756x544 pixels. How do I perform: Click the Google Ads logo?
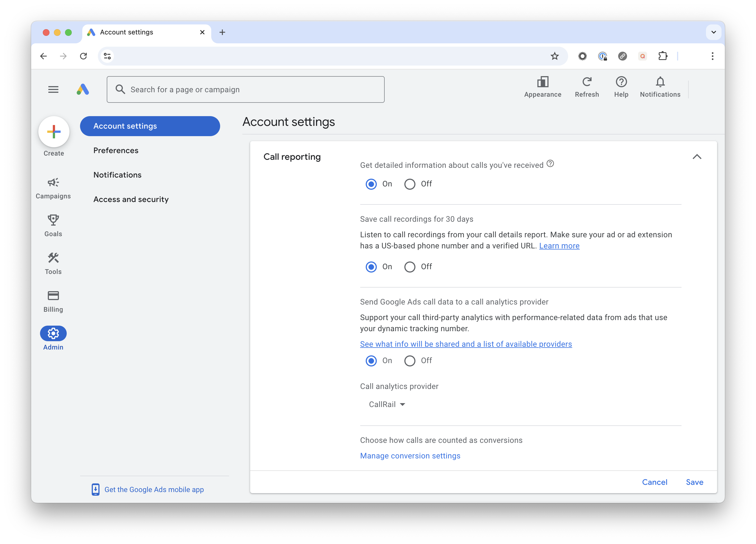[x=83, y=89]
